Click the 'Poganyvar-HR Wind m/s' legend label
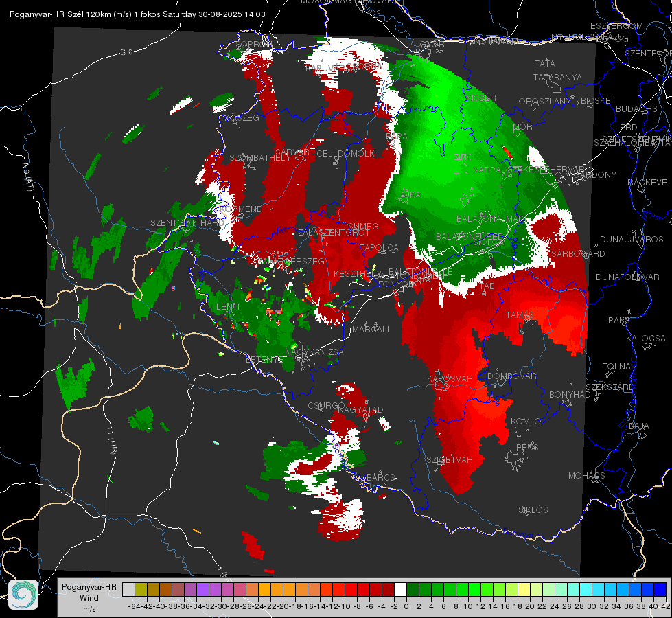The width and height of the screenshot is (672, 618). point(89,598)
